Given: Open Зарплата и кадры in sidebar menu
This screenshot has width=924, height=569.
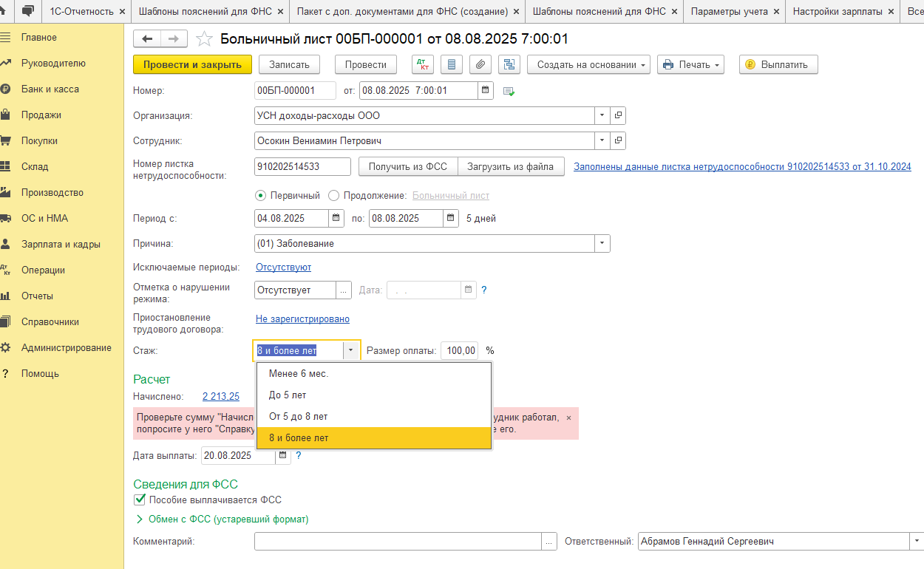Looking at the screenshot, I should click(61, 244).
